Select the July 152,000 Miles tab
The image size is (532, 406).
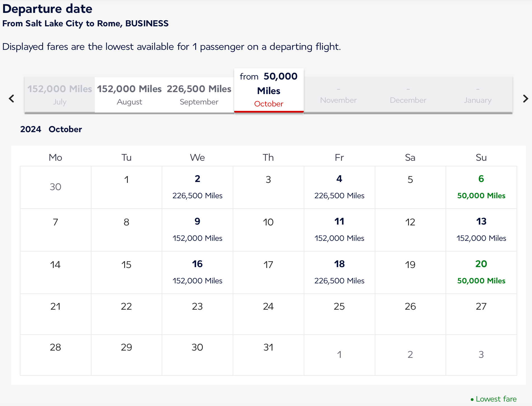(x=60, y=95)
